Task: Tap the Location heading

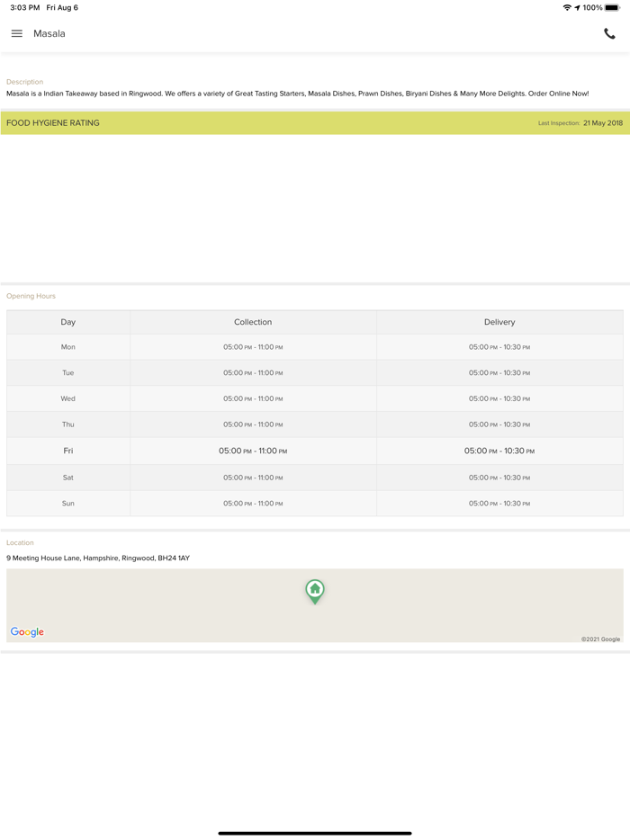Action: pos(20,542)
